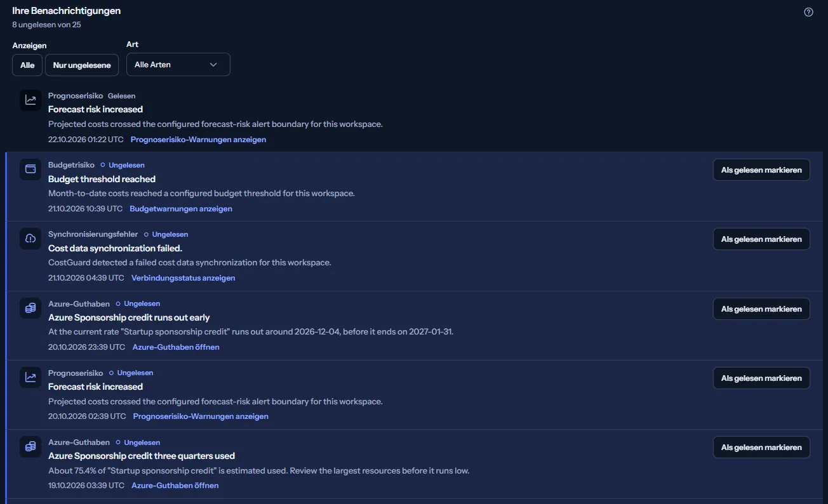
Task: Open Azure-Guthaben öffnen link dated 20.10.2026
Action: (x=176, y=347)
